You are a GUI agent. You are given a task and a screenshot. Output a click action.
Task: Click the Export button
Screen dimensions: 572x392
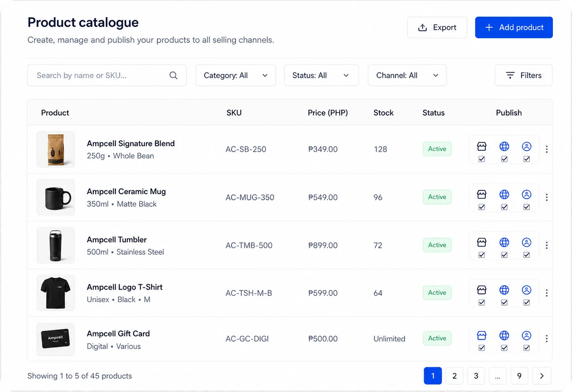click(x=437, y=28)
